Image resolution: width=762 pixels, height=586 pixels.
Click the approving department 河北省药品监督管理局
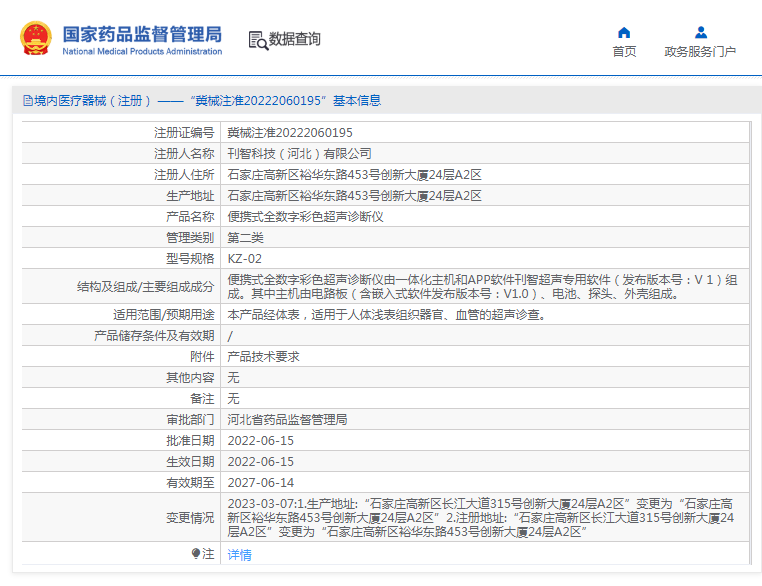[x=287, y=420]
